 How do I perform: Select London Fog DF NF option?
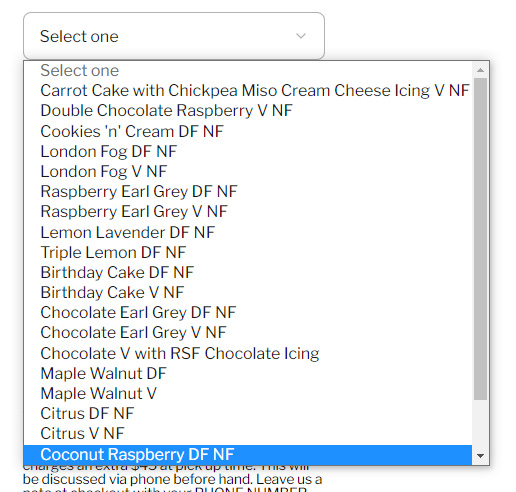click(248, 151)
